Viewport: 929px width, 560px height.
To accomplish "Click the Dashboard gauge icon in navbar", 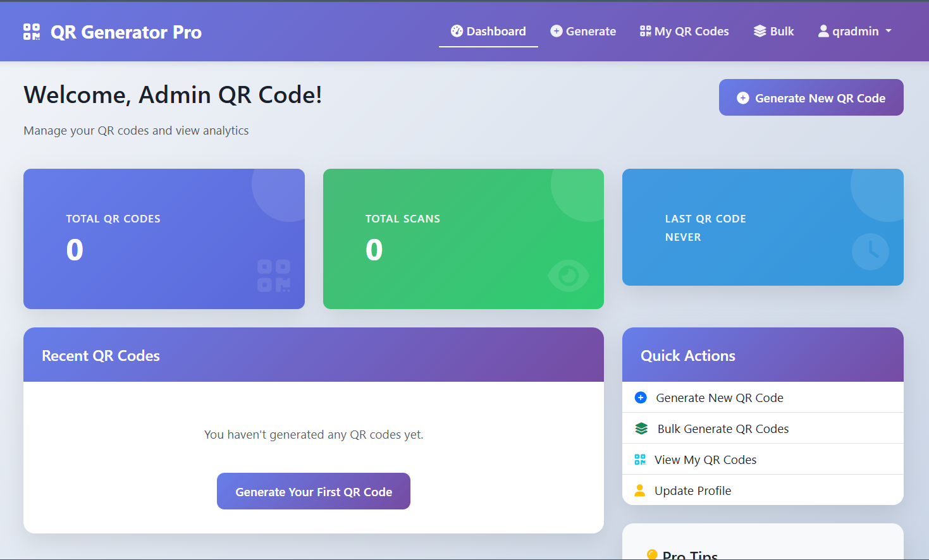I will [x=457, y=31].
